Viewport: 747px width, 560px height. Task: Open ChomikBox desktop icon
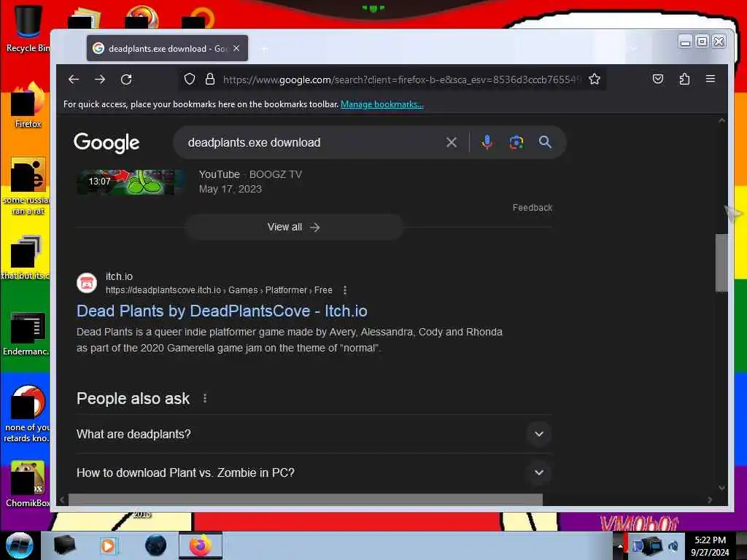pos(28,483)
